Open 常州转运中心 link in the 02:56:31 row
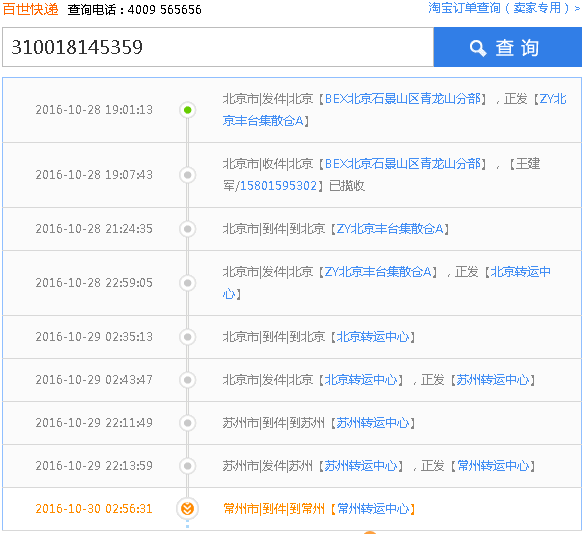 [x=373, y=509]
